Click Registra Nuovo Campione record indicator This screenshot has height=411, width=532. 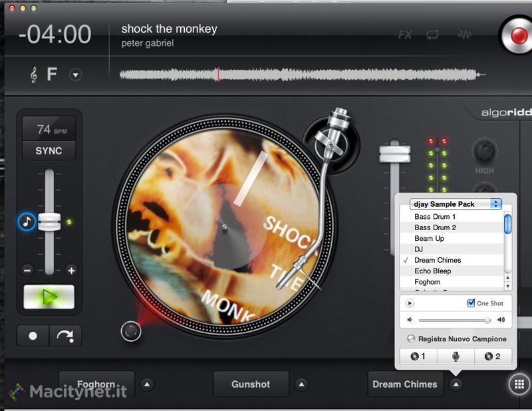[411, 339]
